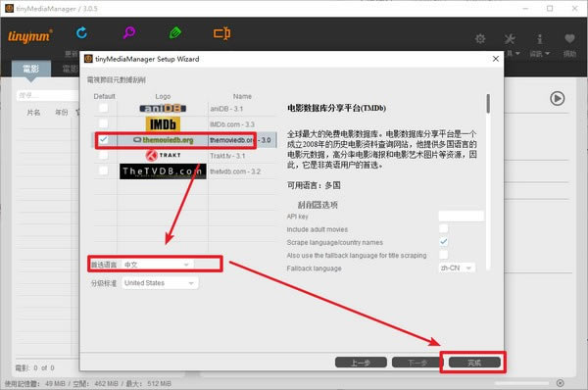Image resolution: width=588 pixels, height=390 pixels.
Task: Click the 完成 finish button
Action: pos(474,363)
